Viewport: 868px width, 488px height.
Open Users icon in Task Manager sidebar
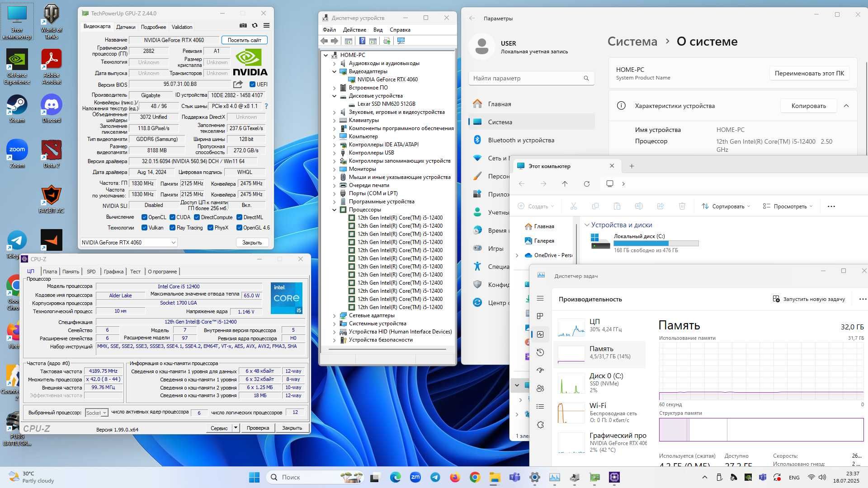click(540, 389)
